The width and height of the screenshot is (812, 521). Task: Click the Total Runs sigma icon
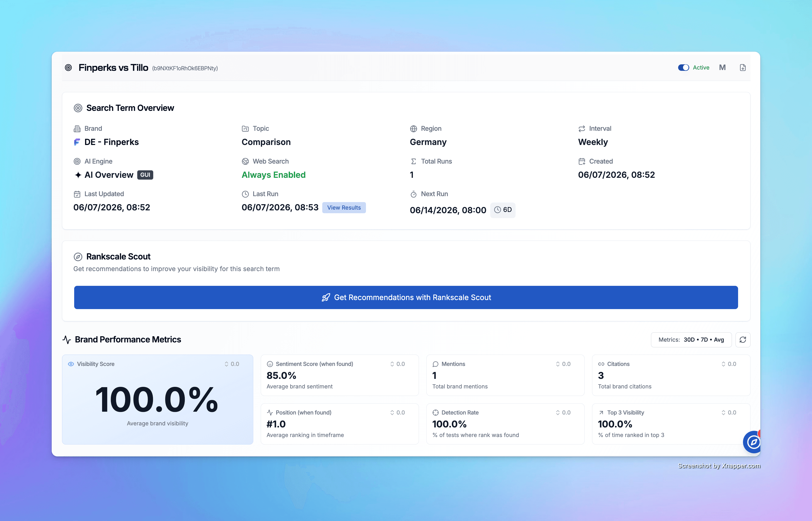tap(413, 161)
